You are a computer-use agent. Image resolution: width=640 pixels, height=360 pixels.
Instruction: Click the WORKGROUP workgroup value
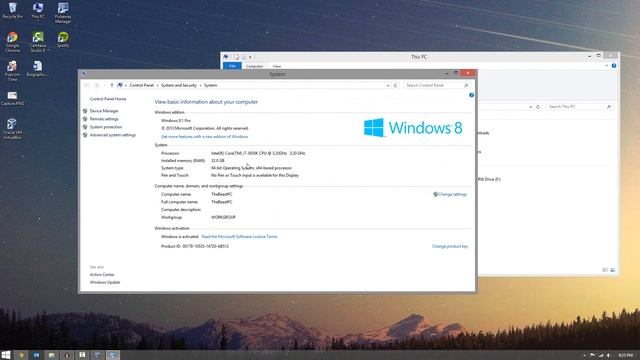point(223,218)
